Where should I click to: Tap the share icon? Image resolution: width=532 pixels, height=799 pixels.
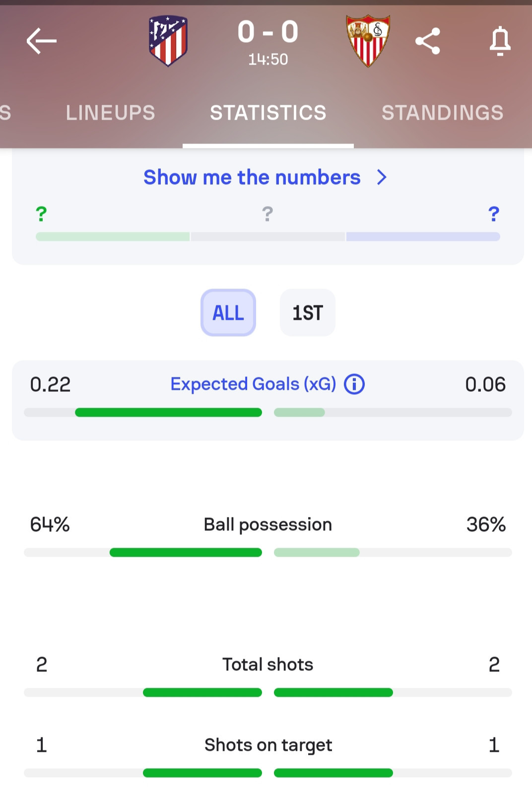click(x=428, y=41)
